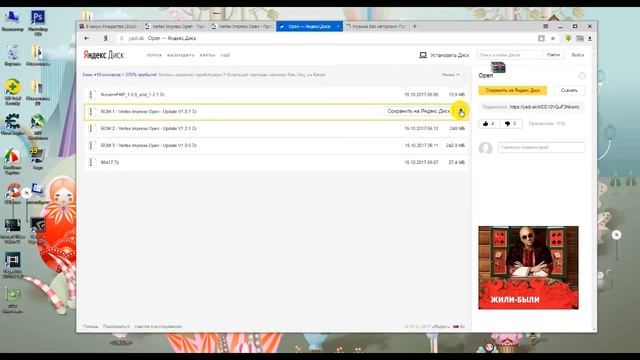The width and height of the screenshot is (640, 360).
Task: Switch to the third Vertex Impress Open tab
Action: pos(242,26)
